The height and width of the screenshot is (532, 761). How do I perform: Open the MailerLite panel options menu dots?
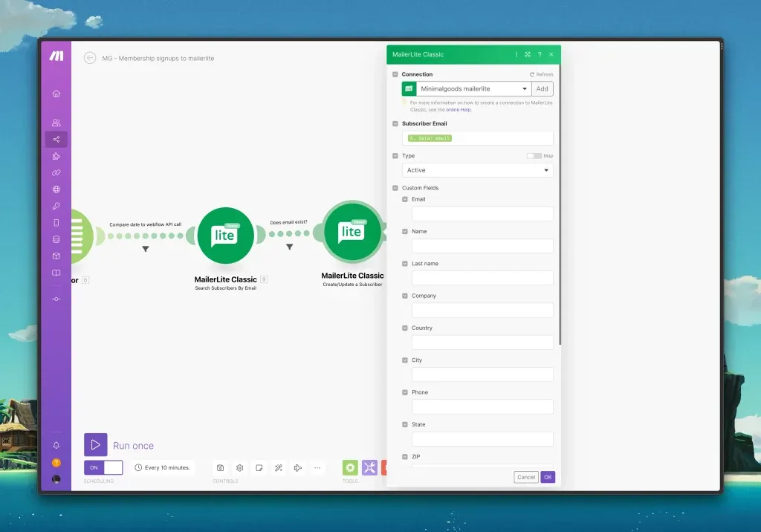click(x=516, y=54)
